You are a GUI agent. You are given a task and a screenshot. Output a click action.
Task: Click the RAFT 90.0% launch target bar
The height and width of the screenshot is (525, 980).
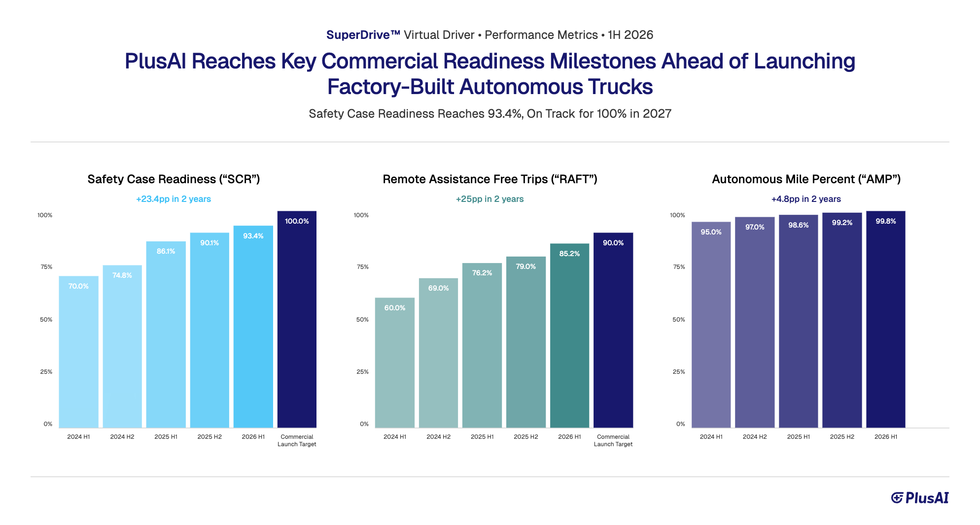point(613,330)
